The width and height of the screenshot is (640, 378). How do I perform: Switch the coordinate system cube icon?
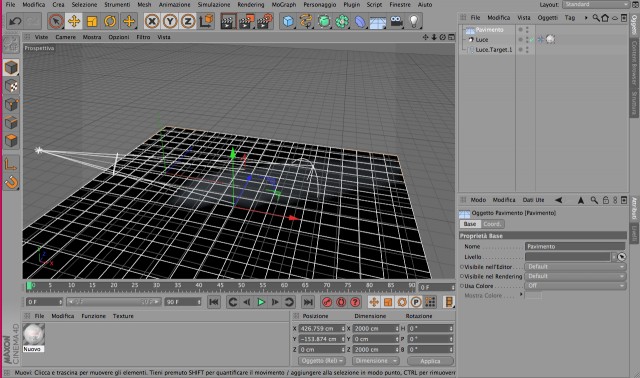pyautogui.click(x=207, y=21)
